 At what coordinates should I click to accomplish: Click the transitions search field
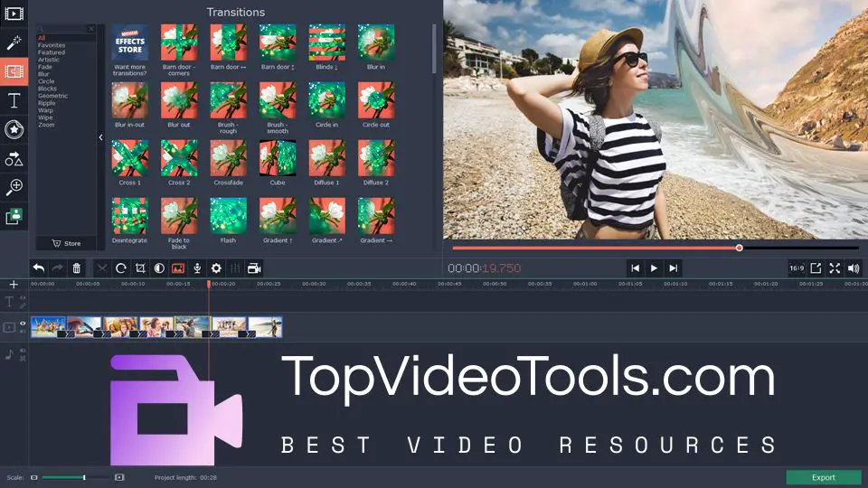tap(66, 29)
